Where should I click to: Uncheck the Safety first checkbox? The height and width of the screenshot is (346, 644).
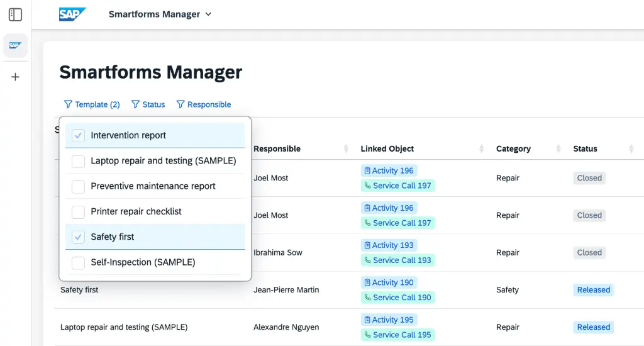click(78, 237)
